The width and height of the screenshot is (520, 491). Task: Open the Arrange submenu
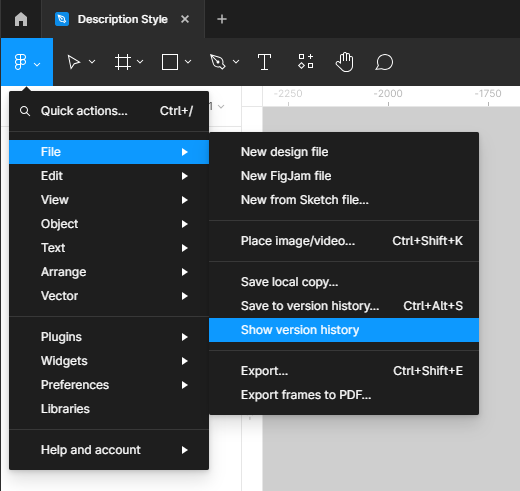pyautogui.click(x=109, y=272)
